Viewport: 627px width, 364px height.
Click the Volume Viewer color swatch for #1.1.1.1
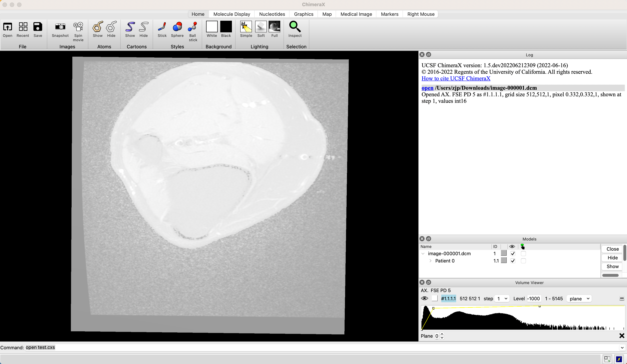pyautogui.click(x=435, y=298)
